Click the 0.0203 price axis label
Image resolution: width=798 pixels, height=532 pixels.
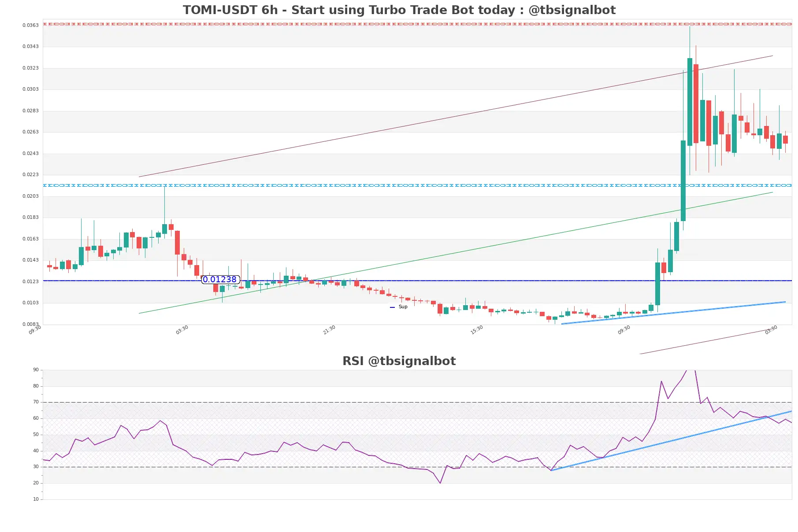point(30,196)
